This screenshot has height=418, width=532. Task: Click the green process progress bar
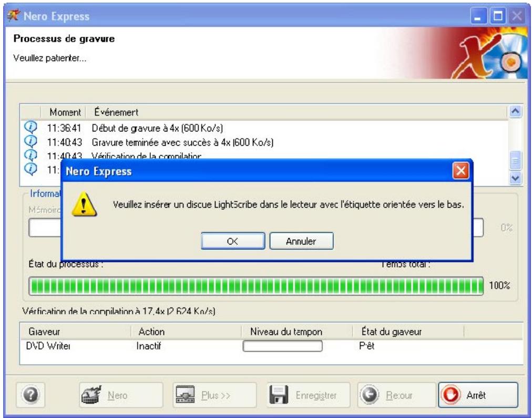[256, 286]
